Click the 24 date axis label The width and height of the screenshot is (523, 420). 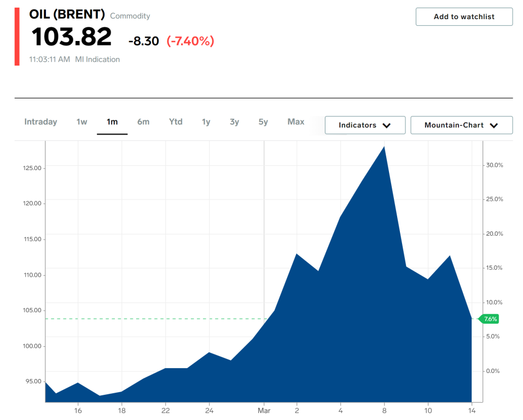coord(209,411)
